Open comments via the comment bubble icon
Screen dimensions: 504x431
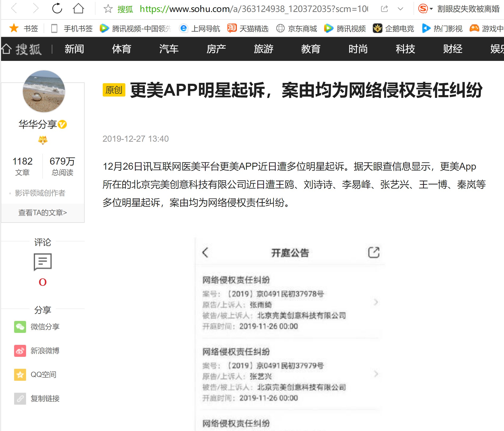pos(43,262)
